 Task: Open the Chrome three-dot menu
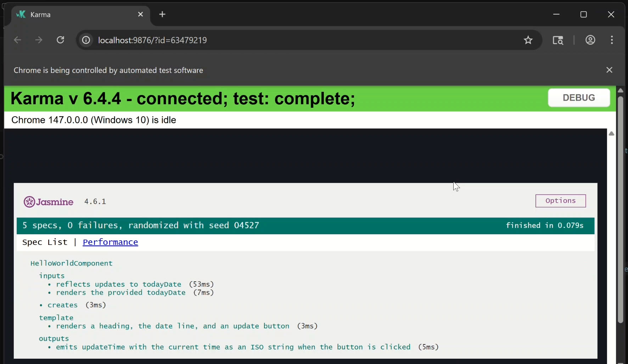tap(612, 40)
